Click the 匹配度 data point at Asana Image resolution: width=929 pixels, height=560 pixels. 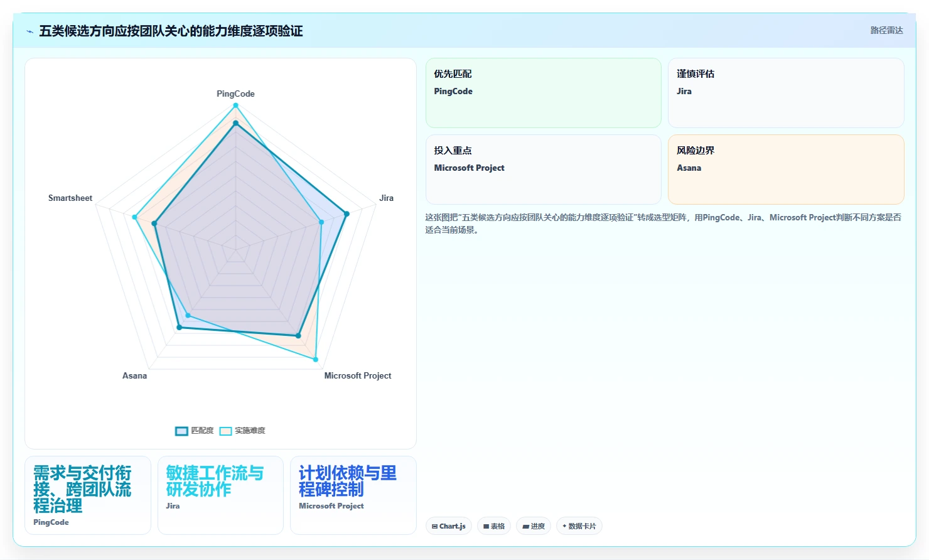[x=179, y=327]
